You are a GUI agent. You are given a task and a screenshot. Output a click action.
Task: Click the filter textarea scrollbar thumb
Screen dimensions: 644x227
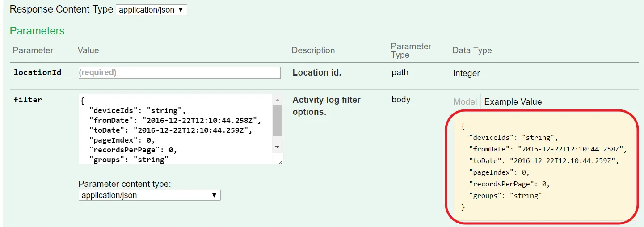click(277, 121)
